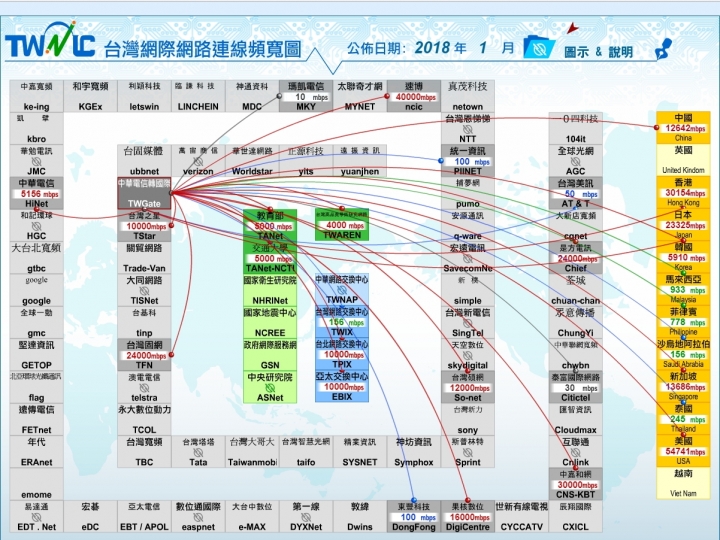Select the Hong Kong 30154mbps cell
The height and width of the screenshot is (540, 720).
pos(683,192)
